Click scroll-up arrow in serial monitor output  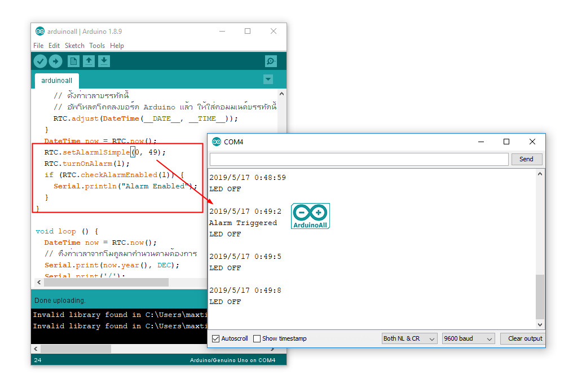tap(540, 174)
